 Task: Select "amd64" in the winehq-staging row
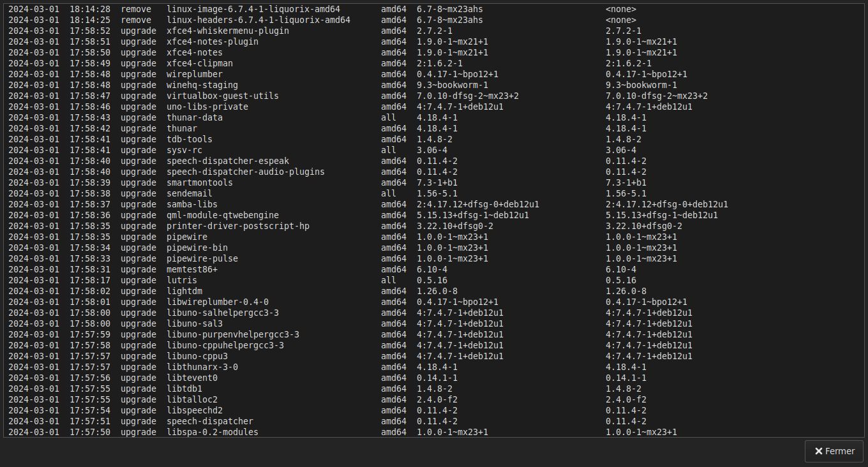pyautogui.click(x=394, y=85)
